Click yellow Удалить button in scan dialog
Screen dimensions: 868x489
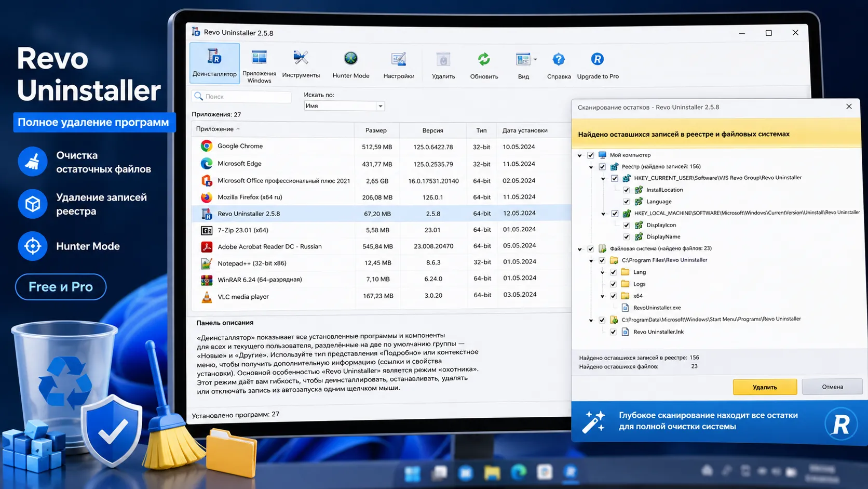click(765, 387)
